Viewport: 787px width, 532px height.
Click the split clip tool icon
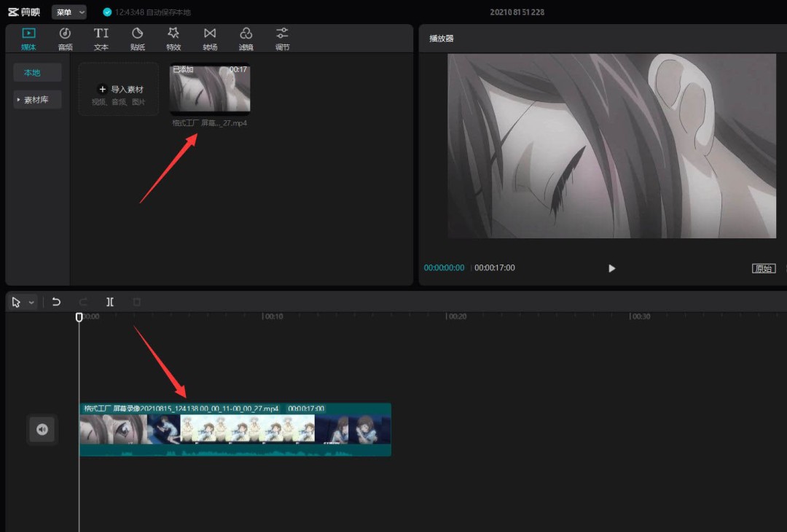coord(110,302)
